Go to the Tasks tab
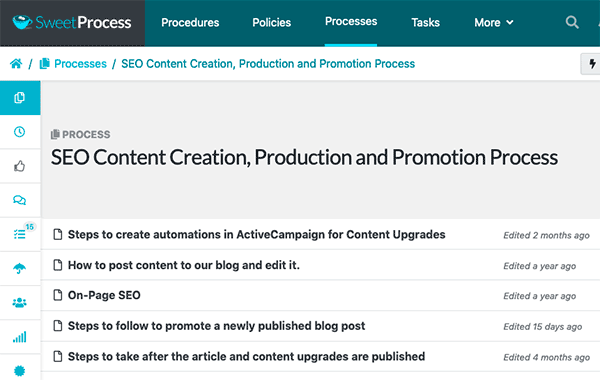Image resolution: width=600 pixels, height=380 pixels. point(426,23)
